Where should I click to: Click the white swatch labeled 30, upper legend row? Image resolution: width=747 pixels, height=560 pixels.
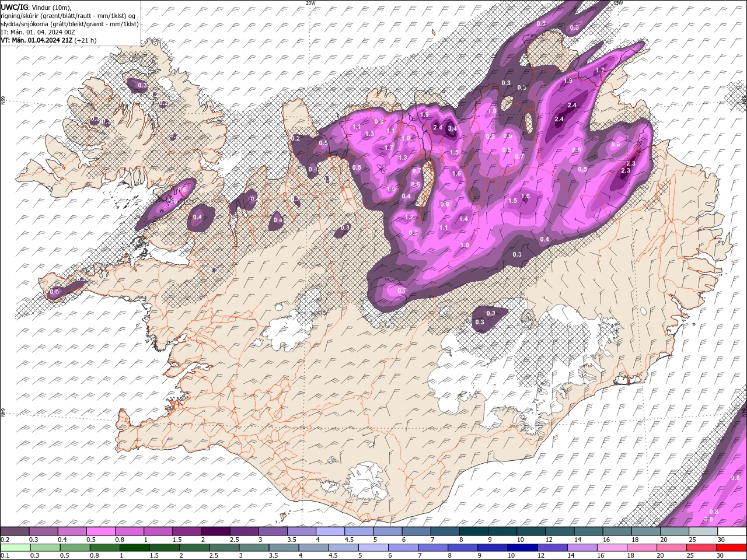[732, 531]
